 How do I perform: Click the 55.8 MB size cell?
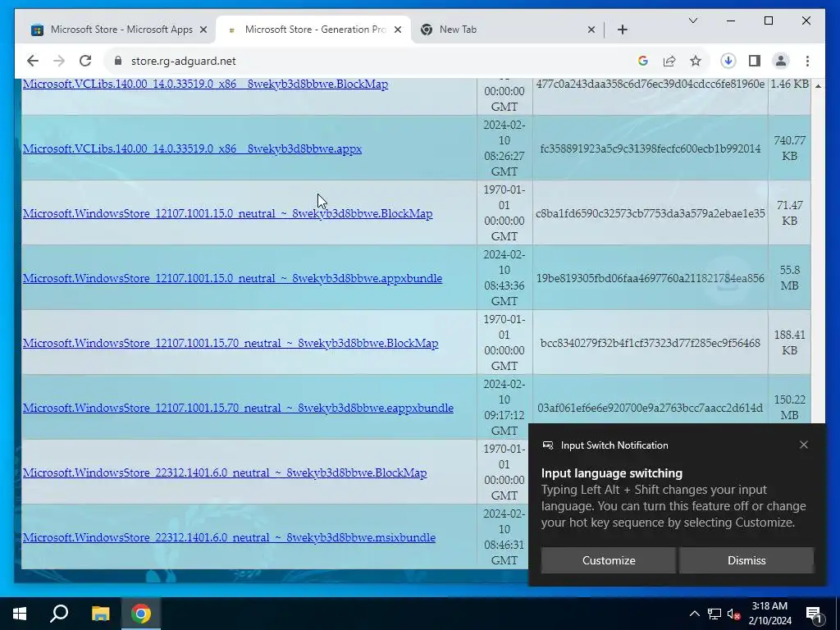tap(789, 278)
